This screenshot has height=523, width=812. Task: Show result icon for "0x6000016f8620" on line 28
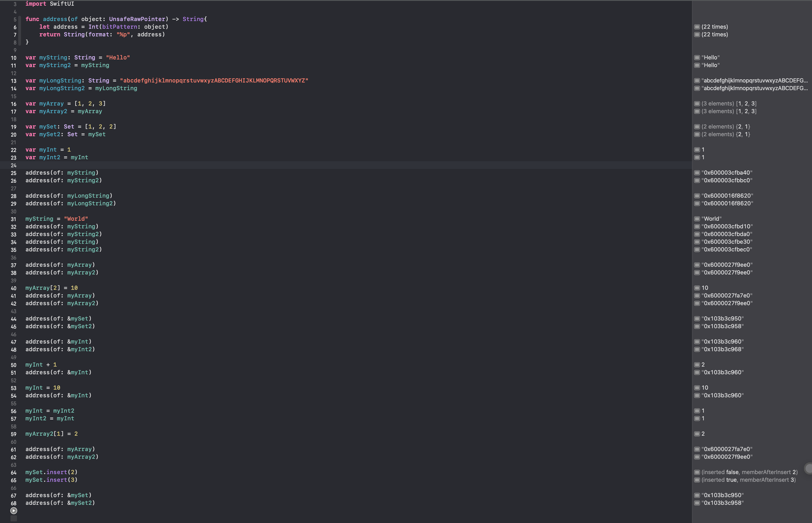coord(697,196)
